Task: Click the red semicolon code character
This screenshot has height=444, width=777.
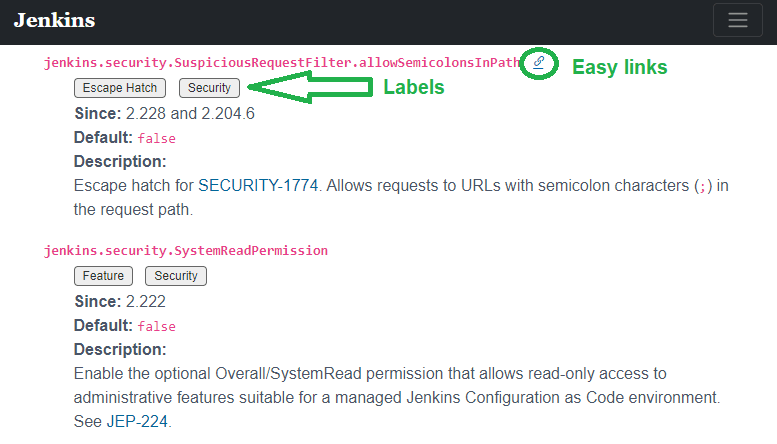Action: 705,187
